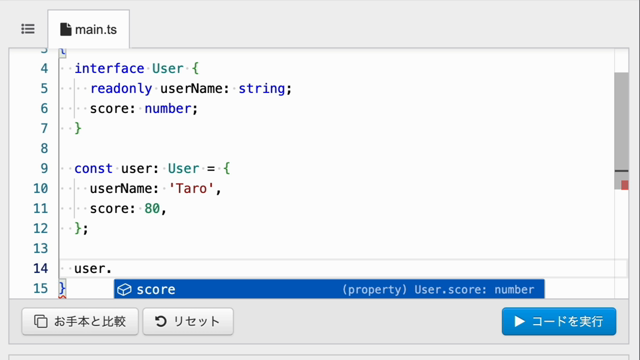This screenshot has width=640, height=360.
Task: Click the リセット reset button
Action: 188,321
